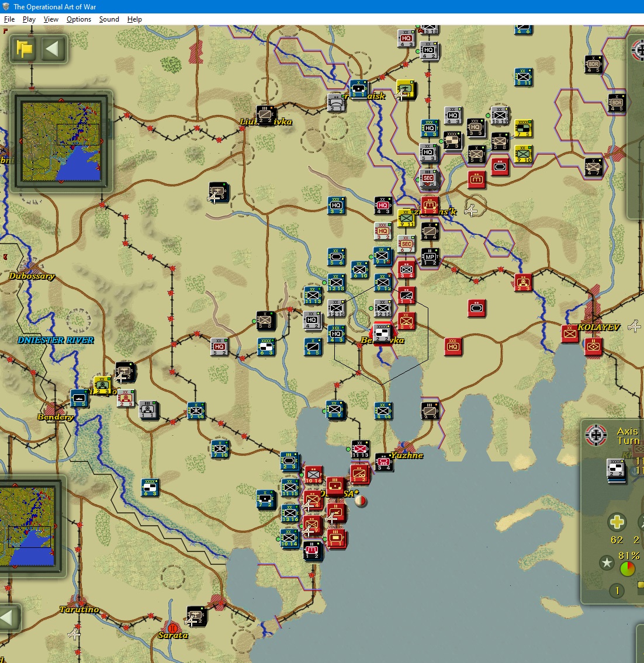The image size is (644, 663).
Task: Select the red XX 8-9 infantry unit
Action: click(406, 321)
